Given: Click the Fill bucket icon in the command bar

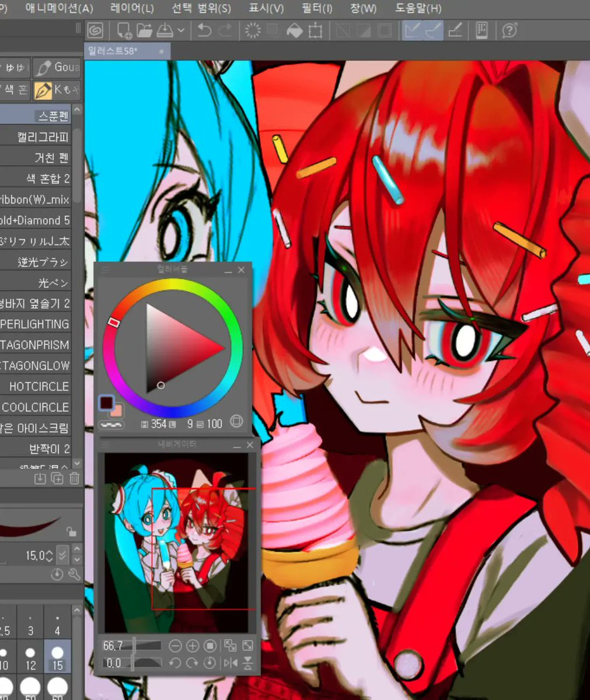Looking at the screenshot, I should [294, 30].
